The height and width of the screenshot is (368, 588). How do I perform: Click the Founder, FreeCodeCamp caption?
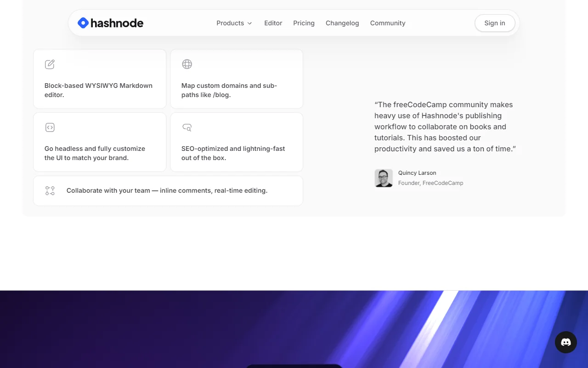430,183
